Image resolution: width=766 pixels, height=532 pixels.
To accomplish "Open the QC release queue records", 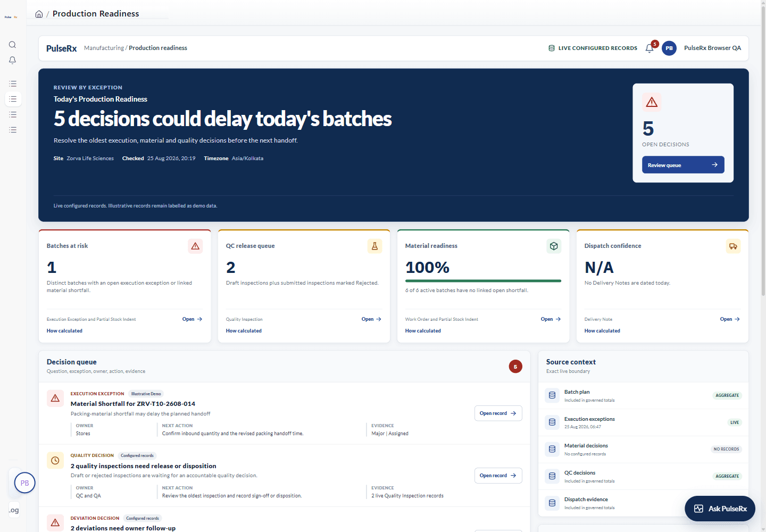I will (371, 319).
